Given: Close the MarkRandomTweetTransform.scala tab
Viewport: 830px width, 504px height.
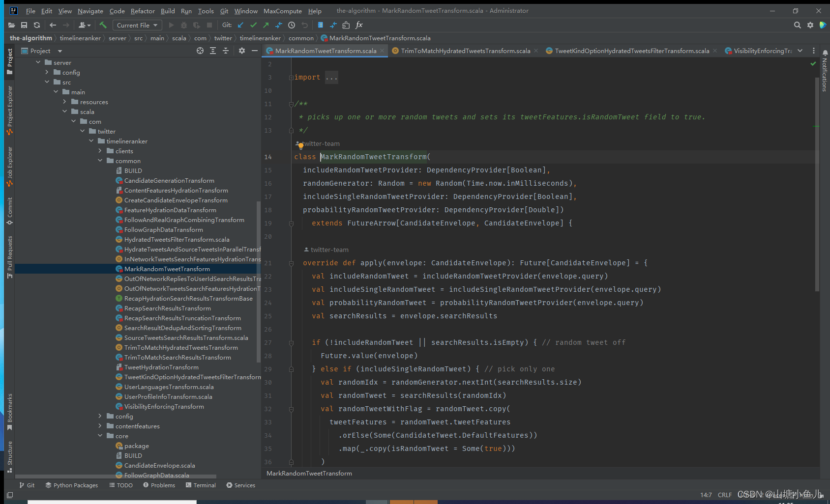Looking at the screenshot, I should (382, 51).
